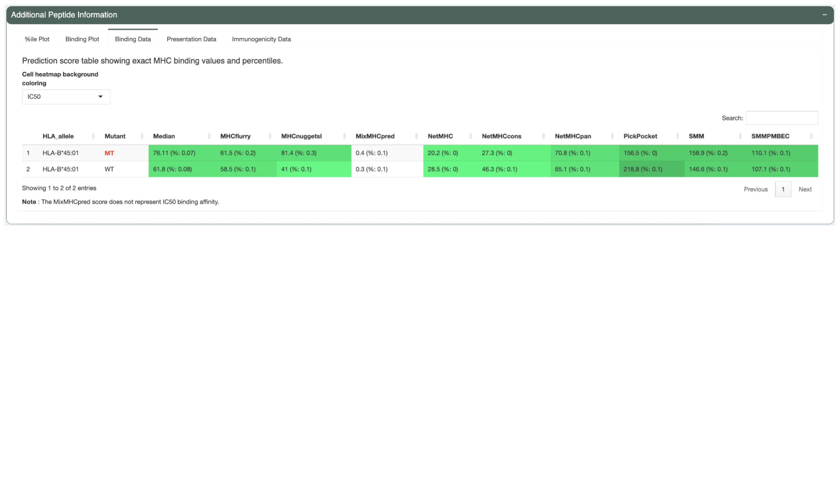Click NetMHCcons cell 46.3 (%: 0.1)
This screenshot has width=840, height=504.
tap(514, 169)
